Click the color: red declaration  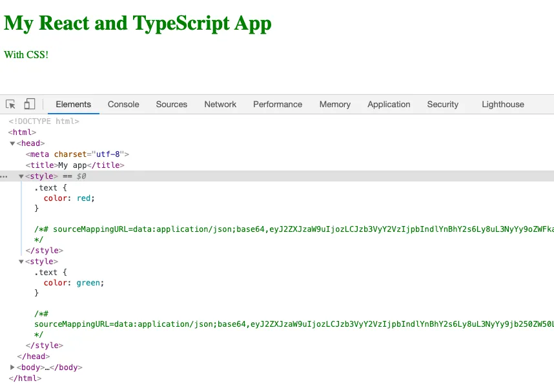pyautogui.click(x=69, y=198)
